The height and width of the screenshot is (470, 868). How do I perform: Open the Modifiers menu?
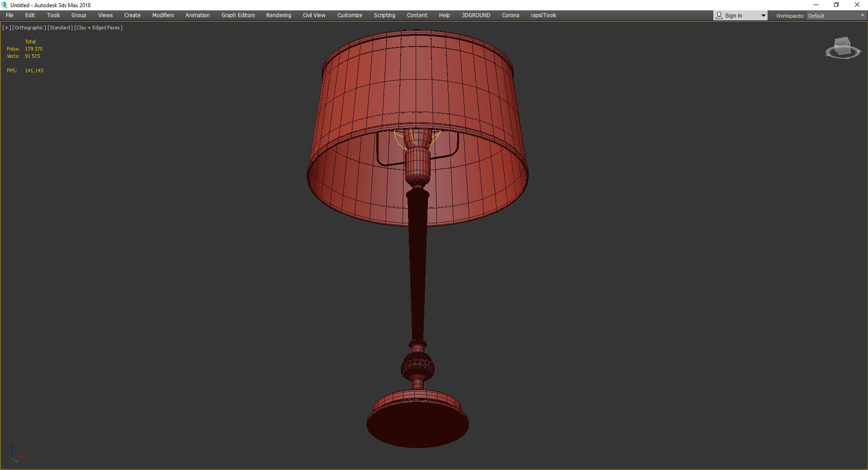click(163, 15)
